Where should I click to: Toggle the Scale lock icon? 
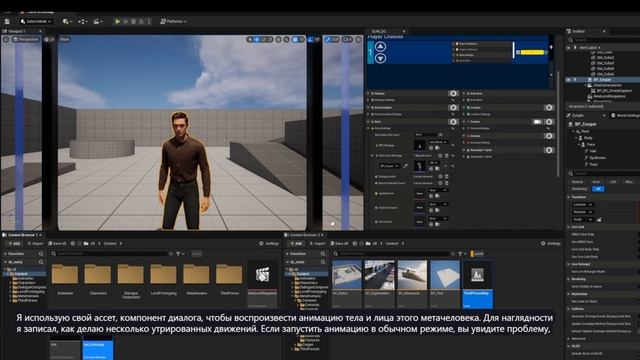point(599,220)
